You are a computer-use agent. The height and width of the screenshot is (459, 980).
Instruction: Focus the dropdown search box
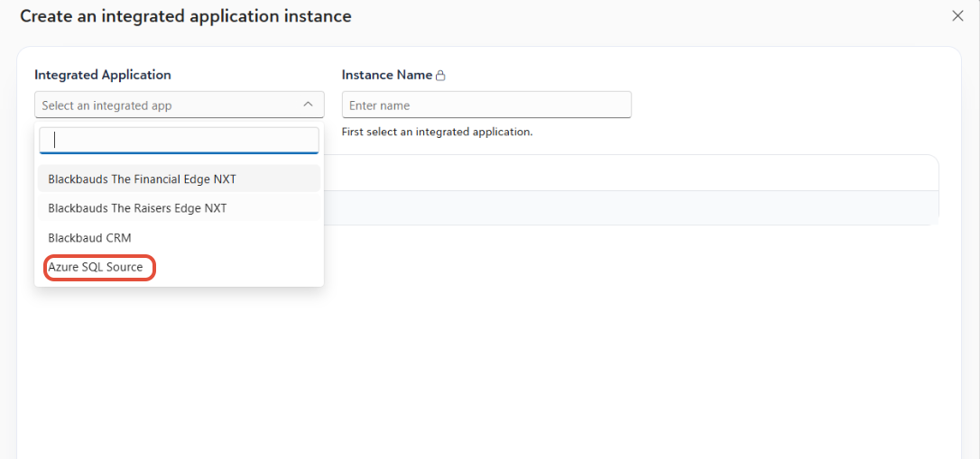[x=180, y=141]
